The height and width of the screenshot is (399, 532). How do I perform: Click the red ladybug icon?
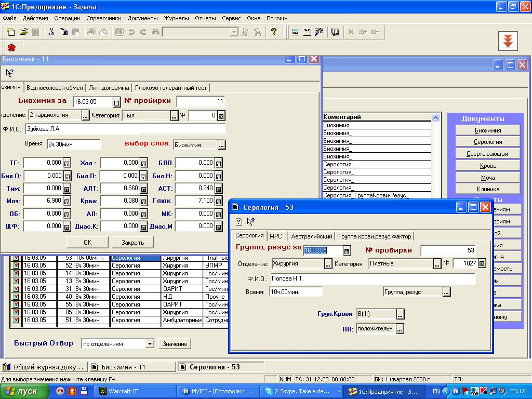pos(11,47)
